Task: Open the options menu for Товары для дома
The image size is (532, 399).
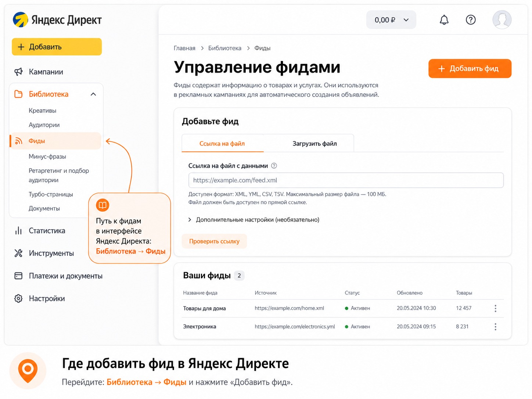Action: [x=495, y=308]
